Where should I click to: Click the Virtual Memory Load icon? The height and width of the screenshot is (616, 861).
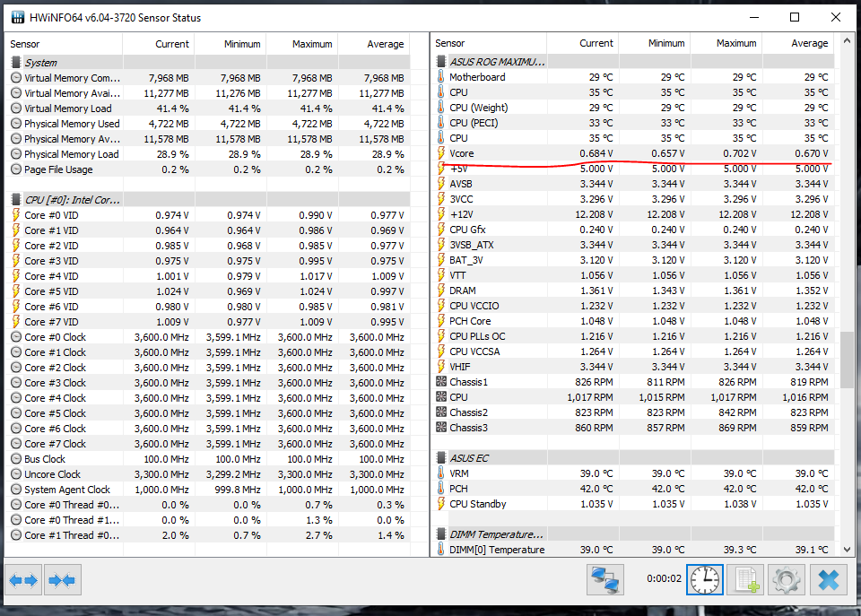[x=16, y=108]
